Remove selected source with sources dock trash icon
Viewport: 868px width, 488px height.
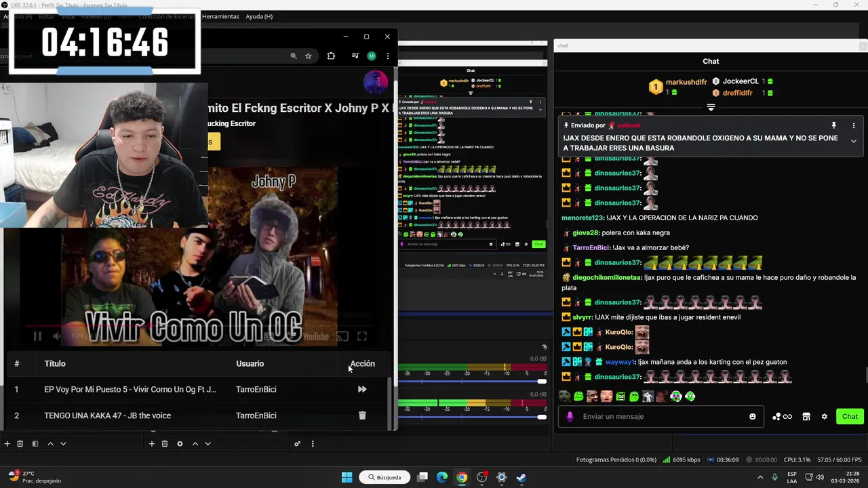pyautogui.click(x=165, y=444)
